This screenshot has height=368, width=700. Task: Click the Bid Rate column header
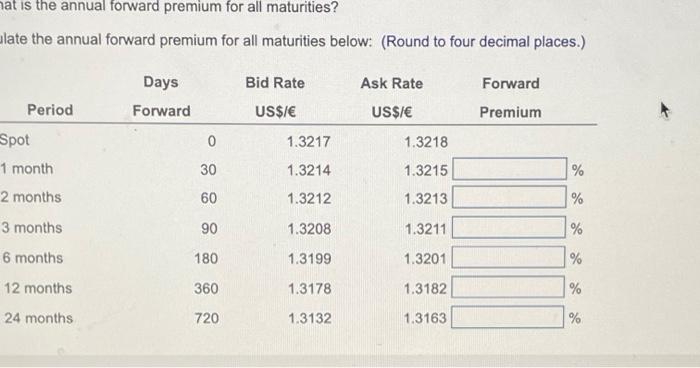tap(275, 97)
